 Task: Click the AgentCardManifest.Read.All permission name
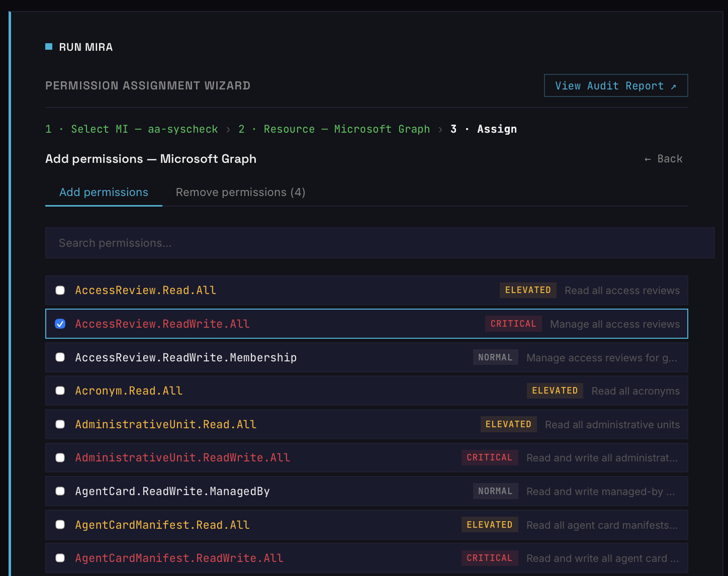162,525
